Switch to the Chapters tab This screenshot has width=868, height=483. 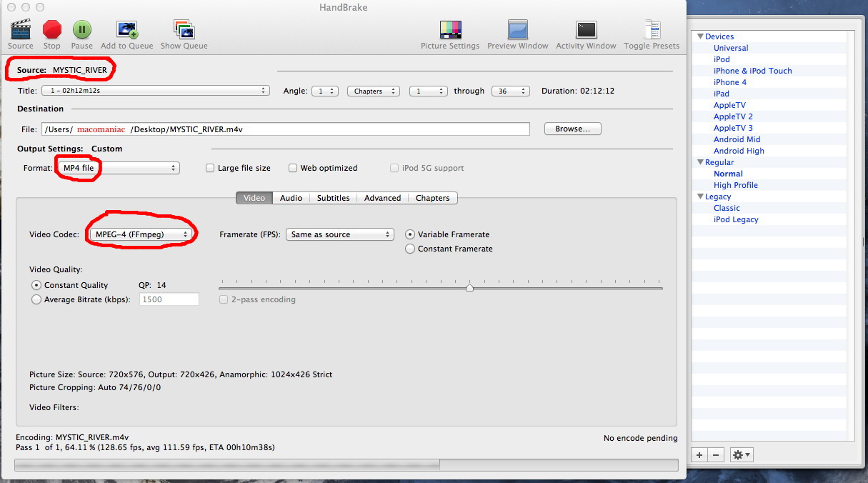point(433,198)
